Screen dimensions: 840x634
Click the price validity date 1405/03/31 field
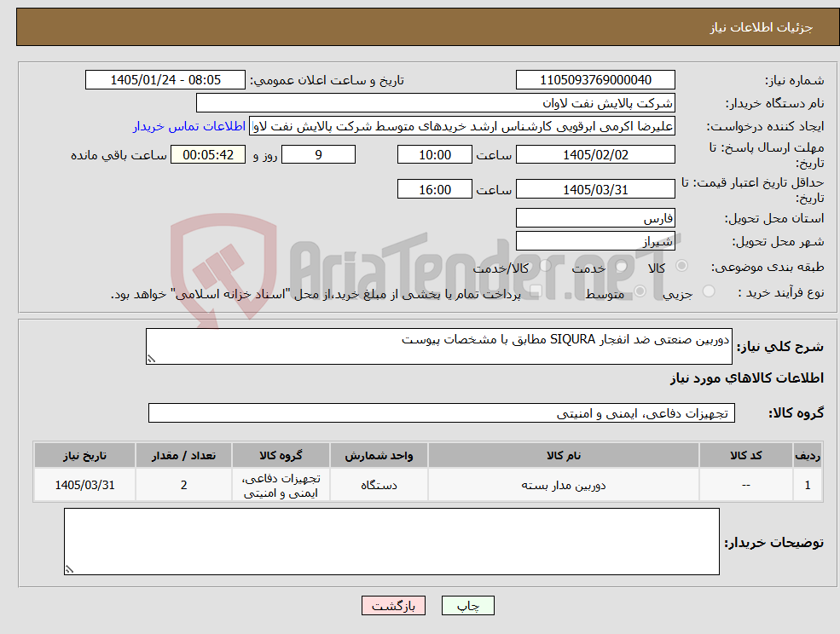(x=595, y=189)
